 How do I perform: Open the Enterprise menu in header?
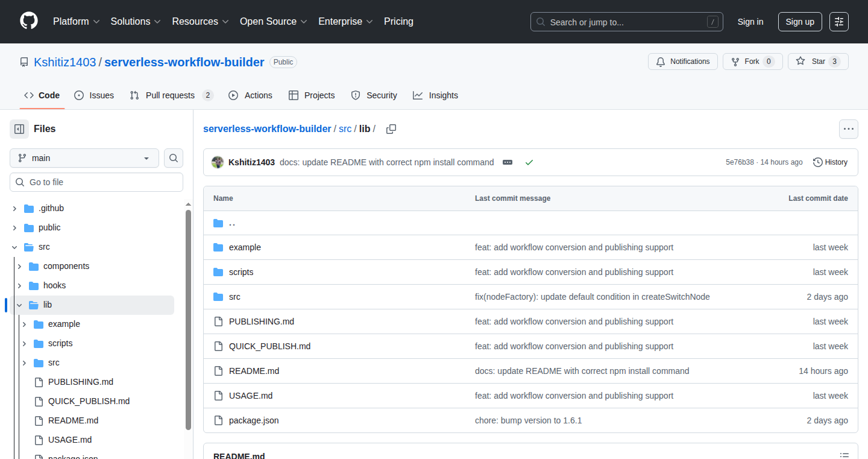click(345, 21)
